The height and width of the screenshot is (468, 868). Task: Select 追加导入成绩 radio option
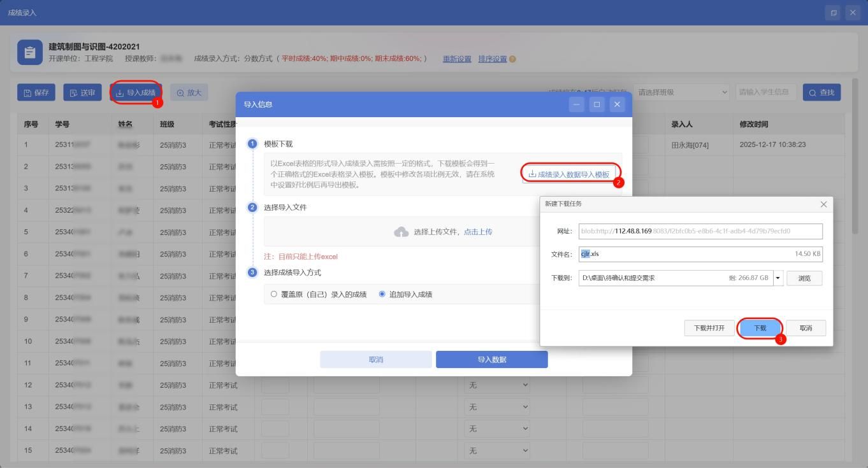click(x=382, y=294)
